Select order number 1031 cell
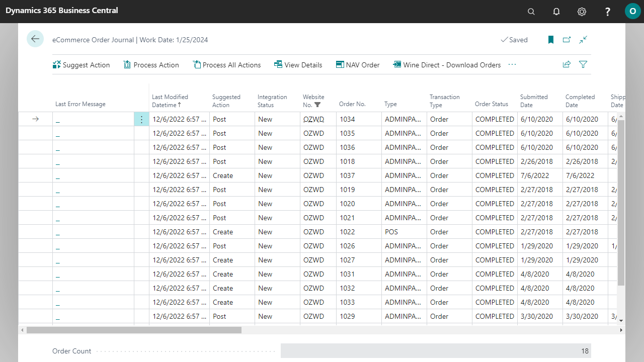Screen dimensions: 644x362 tap(359, 274)
